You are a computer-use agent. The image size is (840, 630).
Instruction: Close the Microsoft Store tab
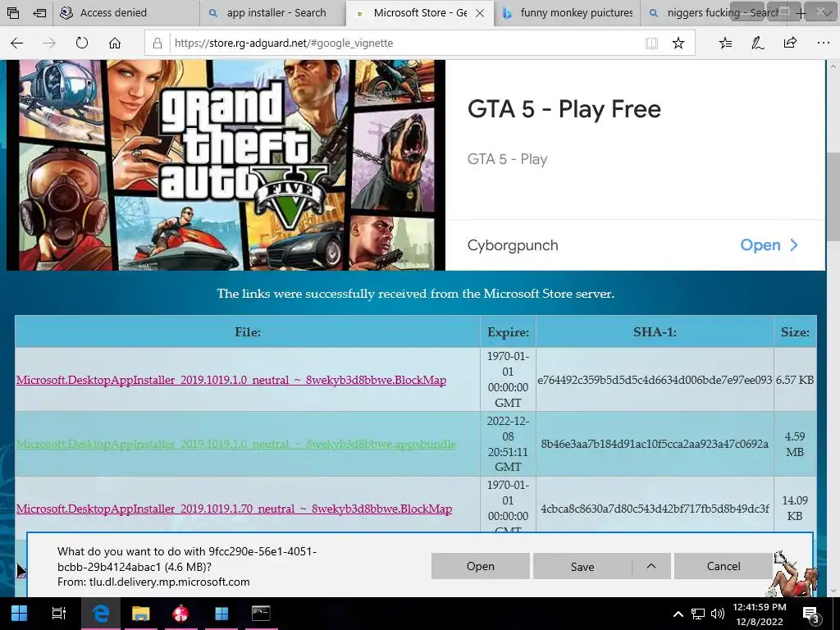pyautogui.click(x=480, y=13)
